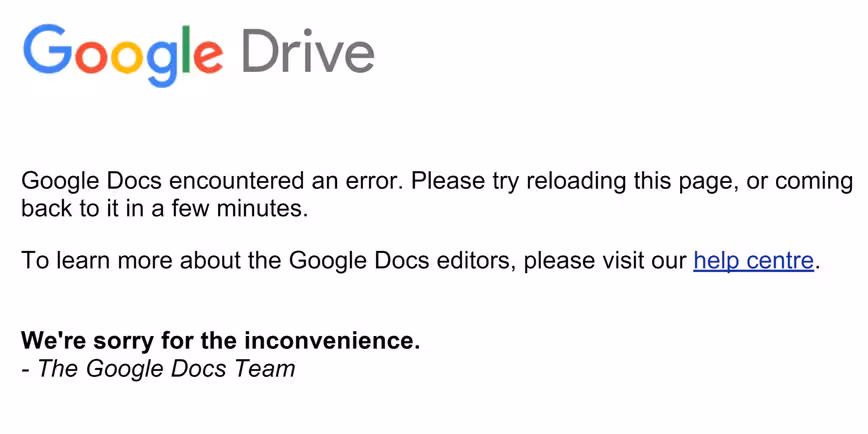868x434 pixels.
Task: Click the '- The Google Docs Team' signature
Action: (x=158, y=368)
